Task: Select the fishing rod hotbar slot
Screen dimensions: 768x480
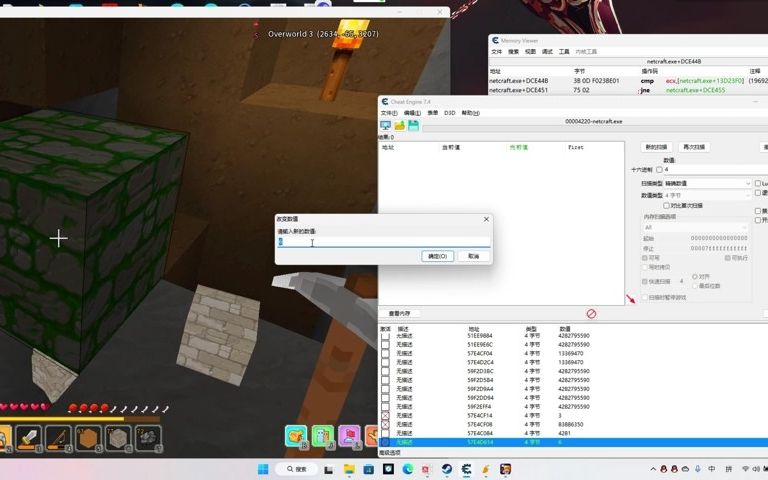Action: [x=58, y=437]
